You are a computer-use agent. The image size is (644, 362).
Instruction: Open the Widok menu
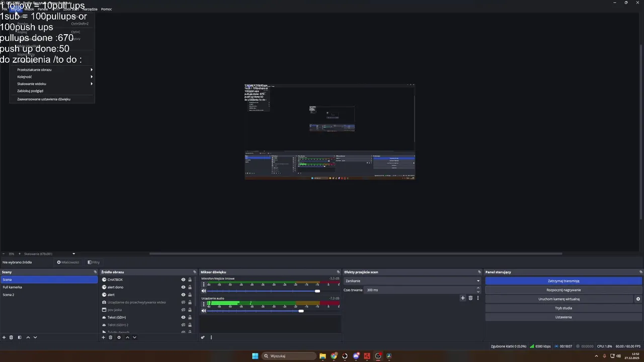29,9
